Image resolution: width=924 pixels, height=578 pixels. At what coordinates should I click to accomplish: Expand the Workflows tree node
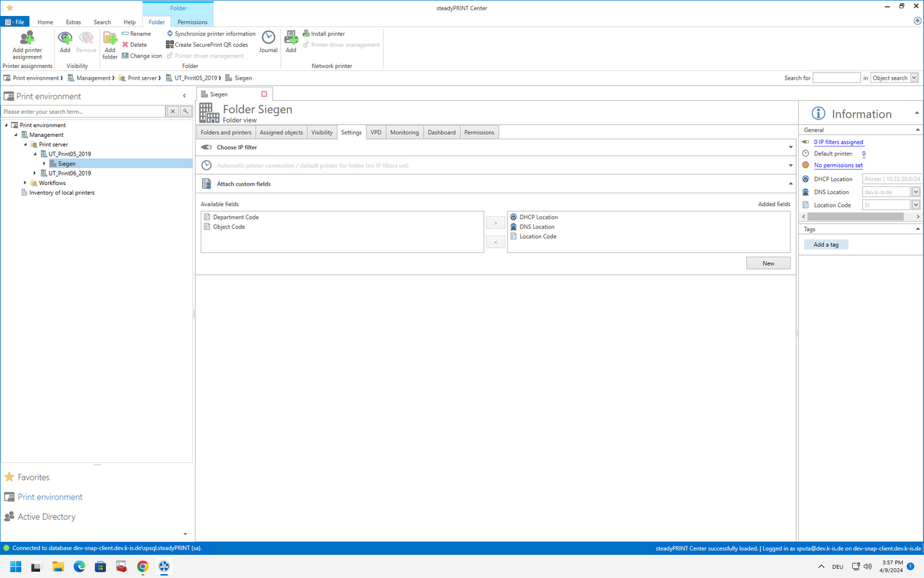(x=25, y=183)
